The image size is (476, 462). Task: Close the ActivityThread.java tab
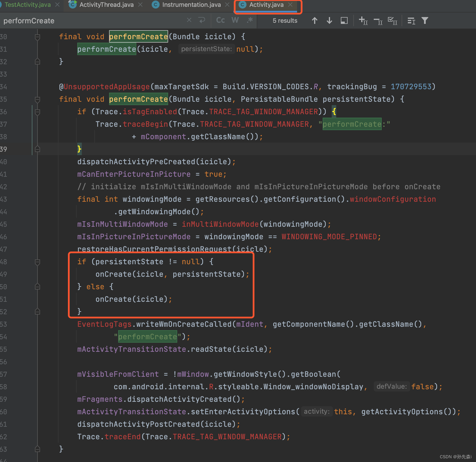(140, 5)
